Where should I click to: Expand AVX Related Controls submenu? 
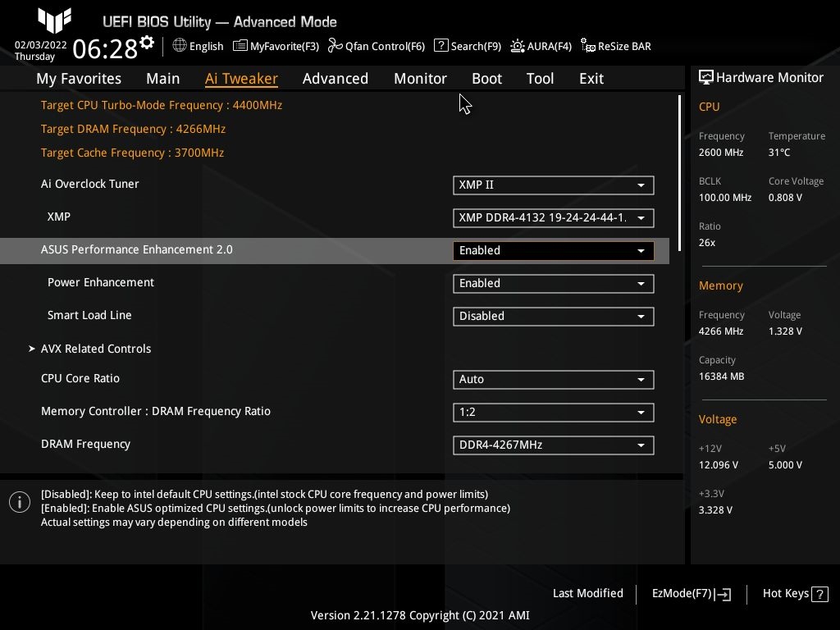[x=96, y=349]
